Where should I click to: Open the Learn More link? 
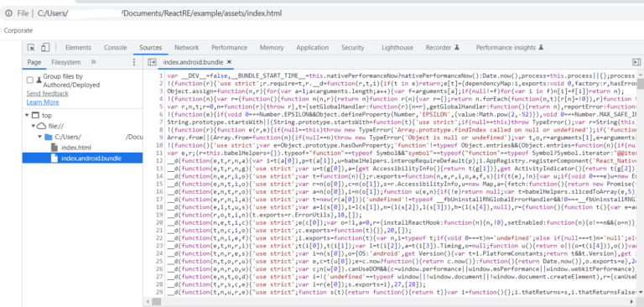(x=43, y=102)
